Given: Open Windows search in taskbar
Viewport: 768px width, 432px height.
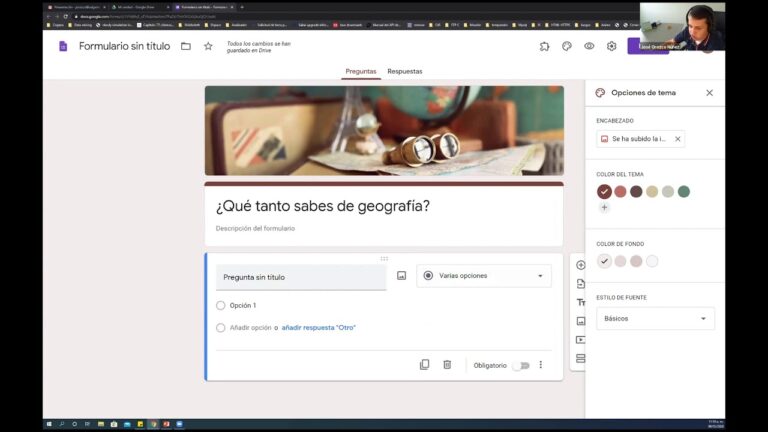Looking at the screenshot, I should [x=62, y=424].
